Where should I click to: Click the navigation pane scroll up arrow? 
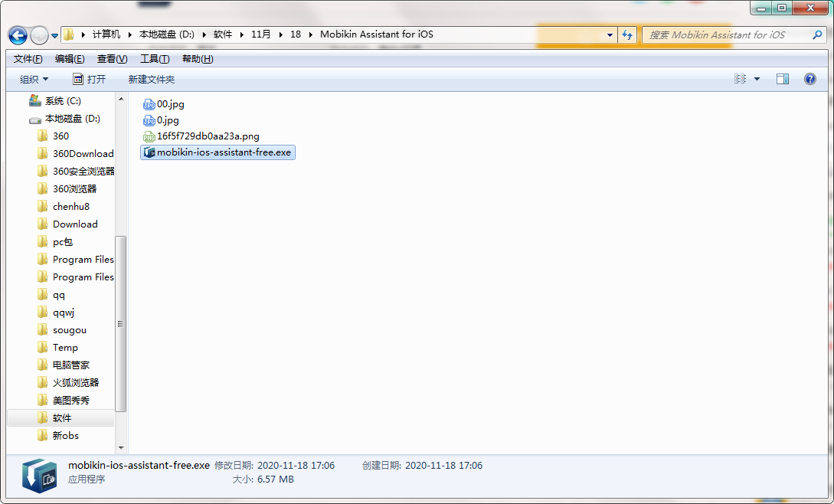[x=121, y=99]
